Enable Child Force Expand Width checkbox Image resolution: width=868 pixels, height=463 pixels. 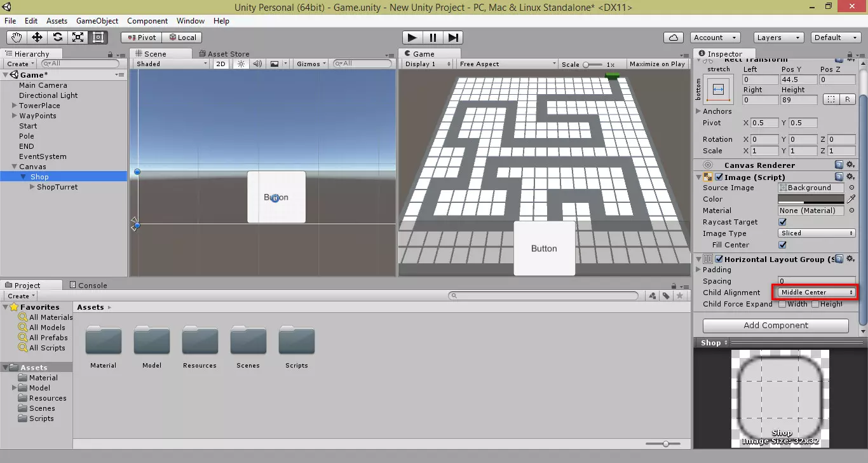click(x=782, y=304)
